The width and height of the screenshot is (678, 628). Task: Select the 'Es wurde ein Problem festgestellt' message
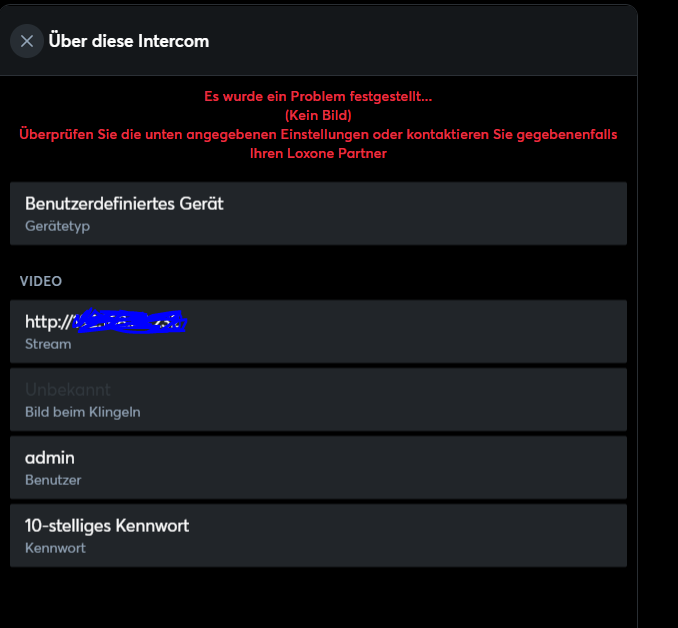318,96
